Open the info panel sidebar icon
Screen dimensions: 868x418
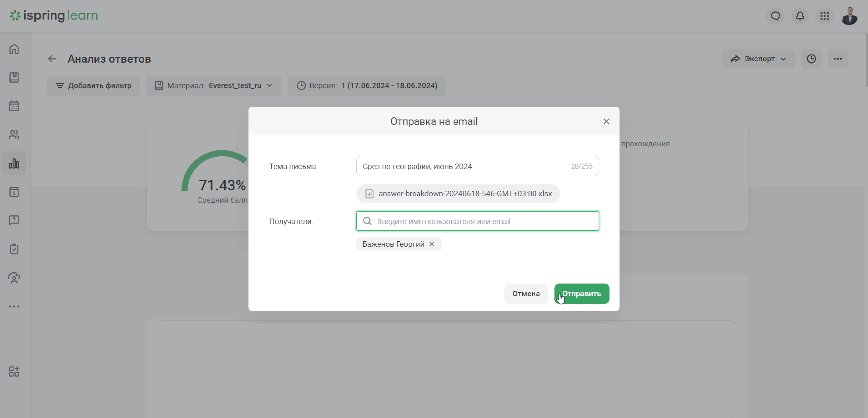click(14, 192)
